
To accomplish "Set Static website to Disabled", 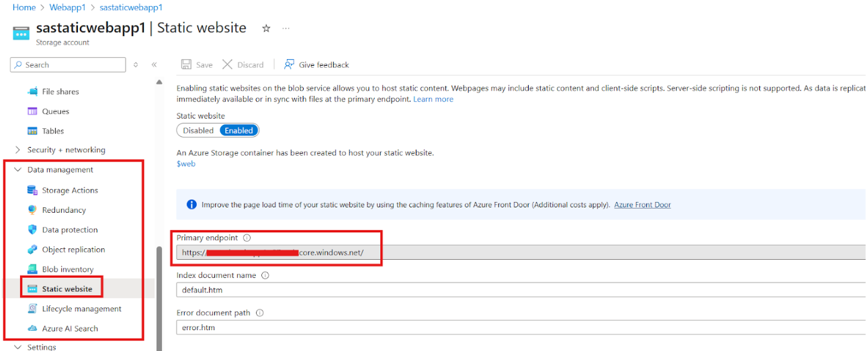I will [198, 130].
